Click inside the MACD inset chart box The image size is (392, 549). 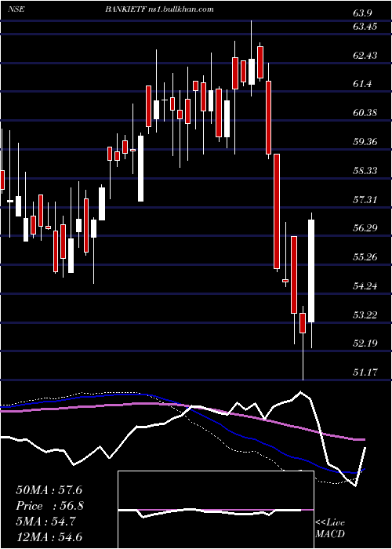coord(216,510)
